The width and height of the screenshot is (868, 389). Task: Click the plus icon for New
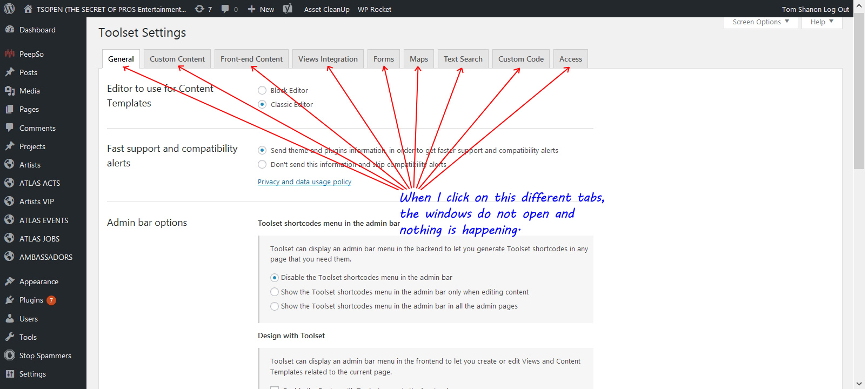[251, 9]
